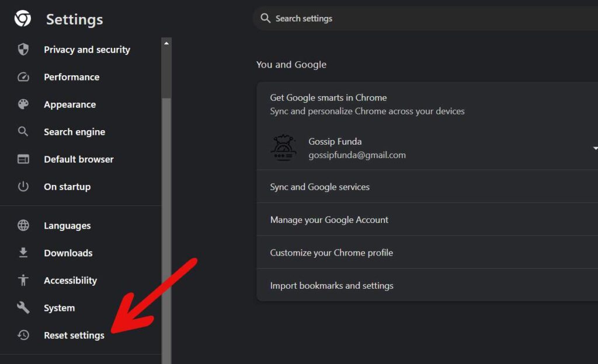Click the gossipfunda@gmail.com email text
This screenshot has height=364, width=598.
[357, 155]
